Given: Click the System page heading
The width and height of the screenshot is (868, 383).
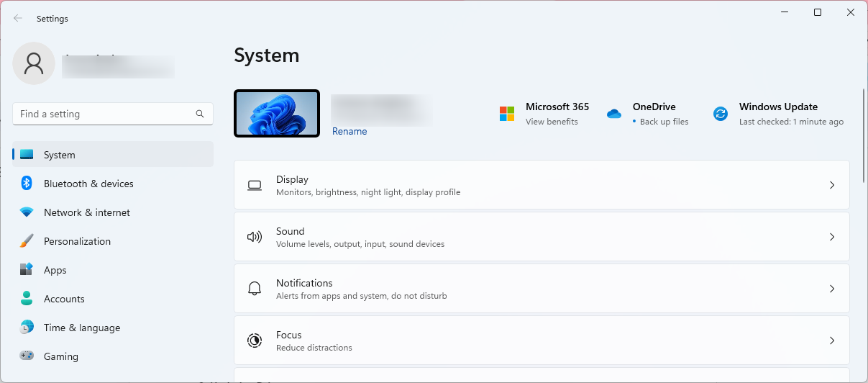Looking at the screenshot, I should tap(267, 55).
